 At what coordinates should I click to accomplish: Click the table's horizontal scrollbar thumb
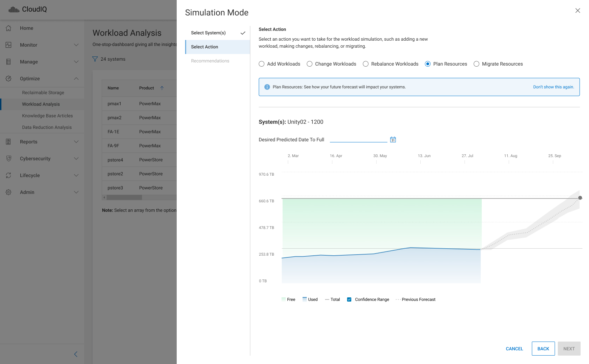pos(124,197)
